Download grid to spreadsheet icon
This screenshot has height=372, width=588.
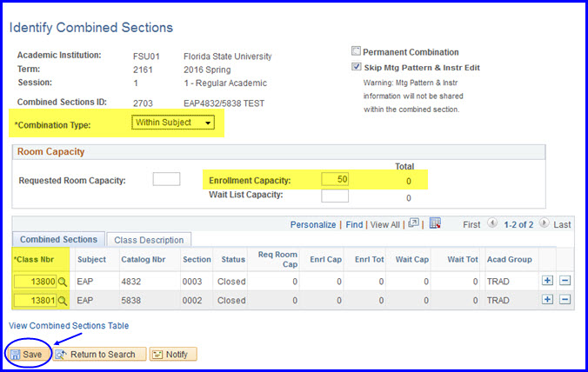coord(435,223)
